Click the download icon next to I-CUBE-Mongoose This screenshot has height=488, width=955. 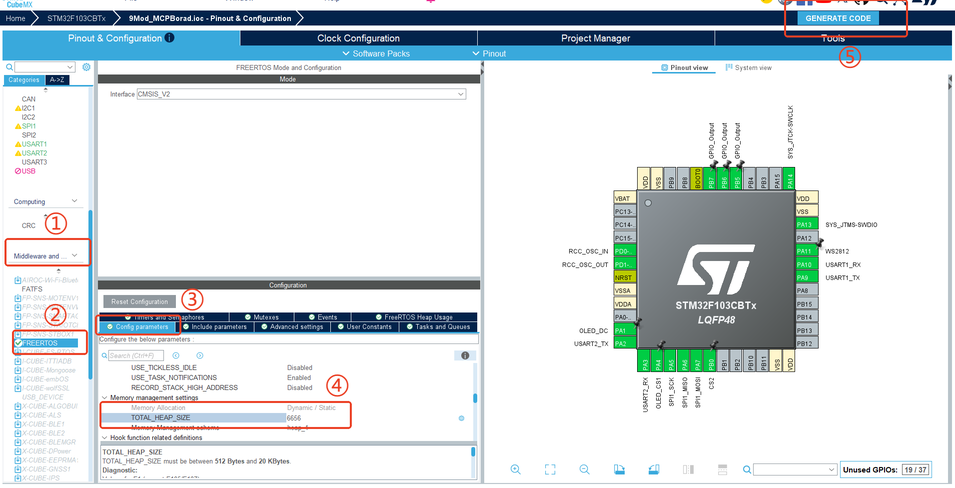tap(18, 370)
